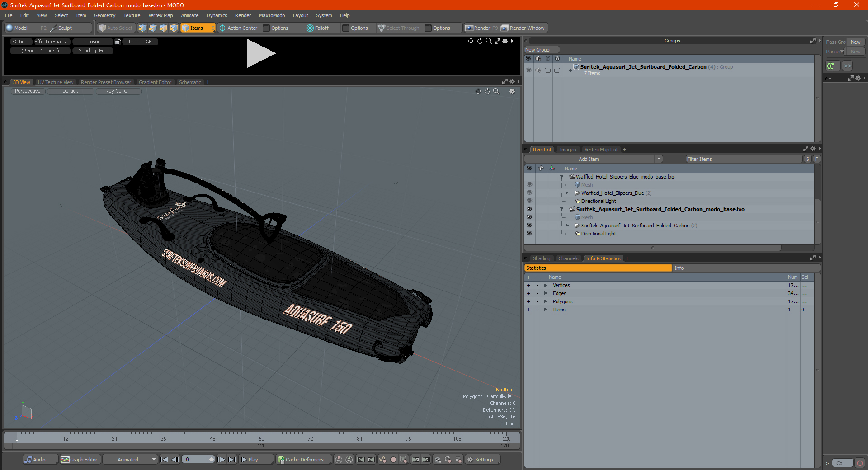
Task: Click the Falloff tool
Action: click(x=318, y=28)
